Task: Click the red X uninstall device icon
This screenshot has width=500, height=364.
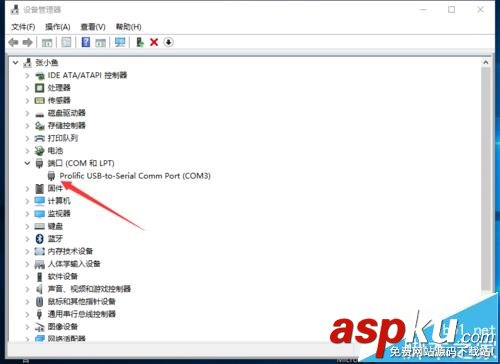Action: coord(154,42)
